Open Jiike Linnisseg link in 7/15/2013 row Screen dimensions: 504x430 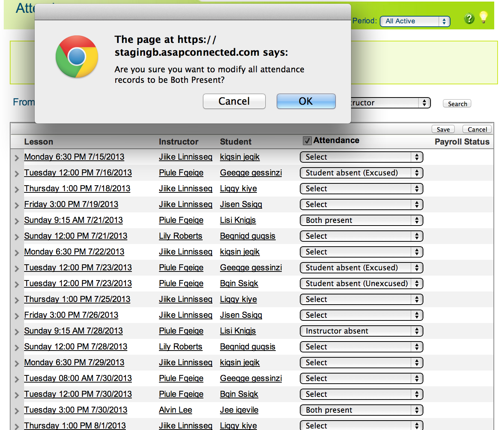point(186,157)
